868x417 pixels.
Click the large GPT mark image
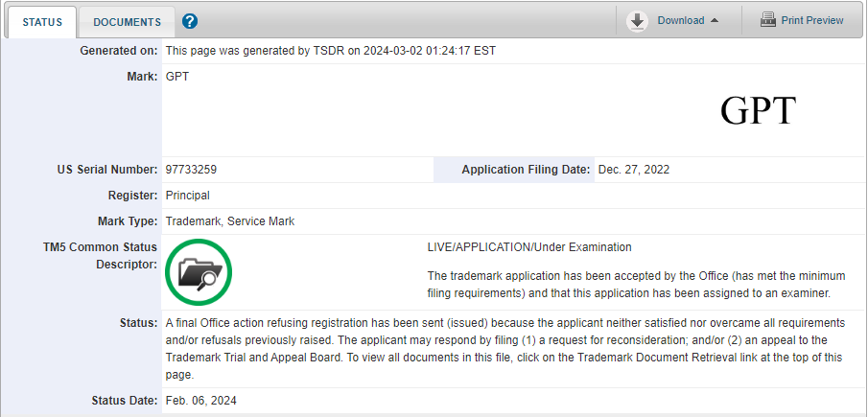click(x=758, y=110)
